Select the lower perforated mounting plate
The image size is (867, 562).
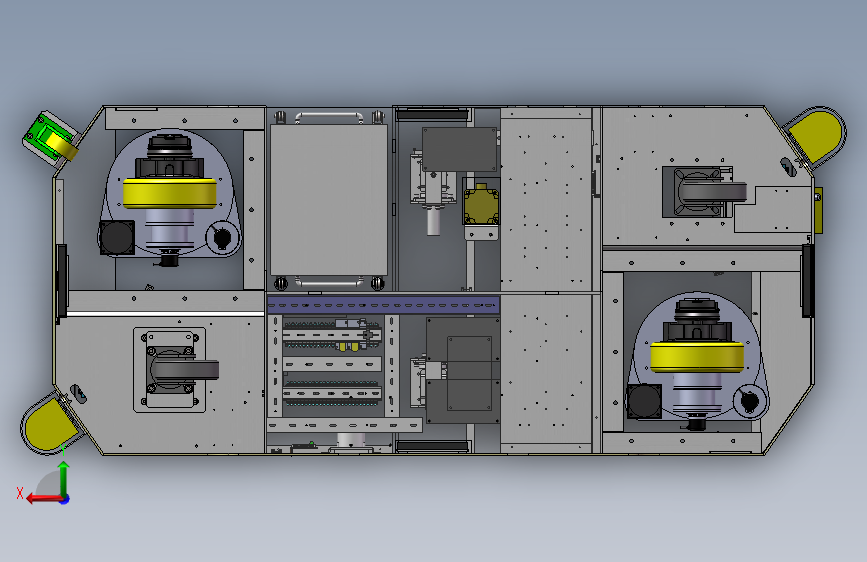pos(546,373)
